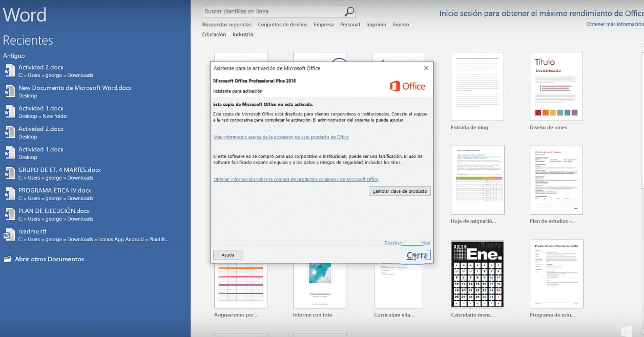
Task: Choose the Personal suggested search
Action: point(350,25)
